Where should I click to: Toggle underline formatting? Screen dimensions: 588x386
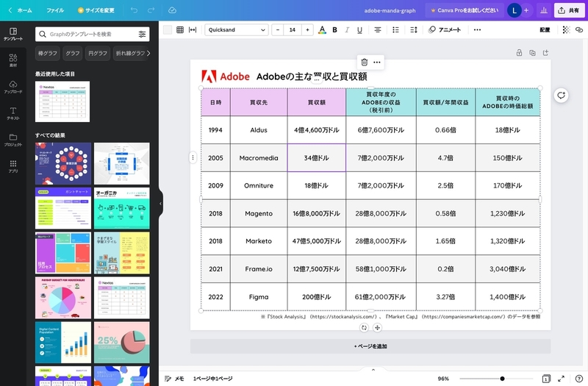(x=359, y=29)
